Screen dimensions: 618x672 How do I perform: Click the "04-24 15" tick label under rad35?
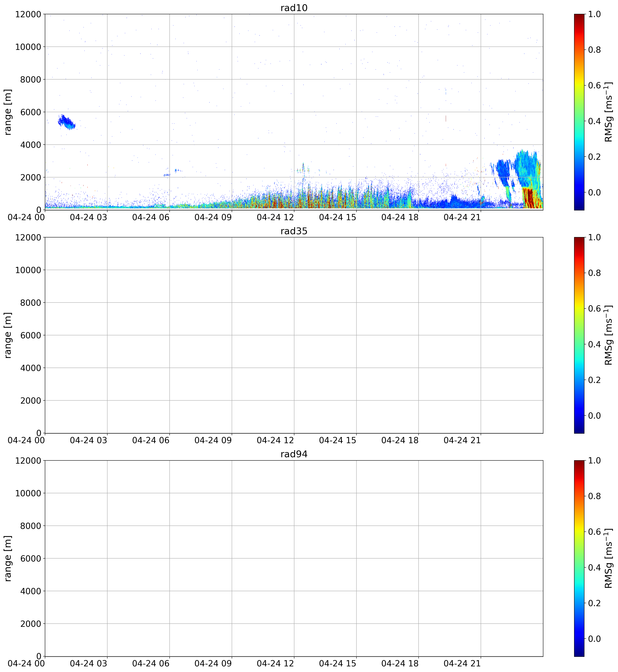(x=338, y=441)
